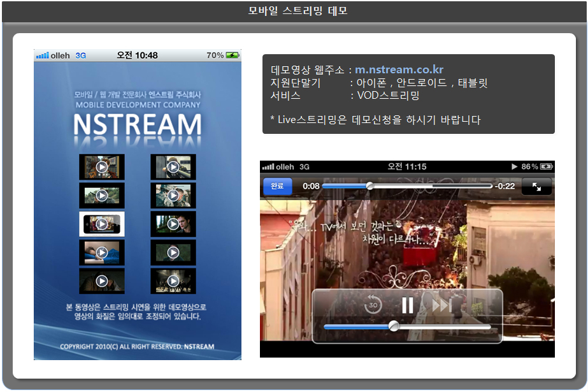Click battery icon in left phone status bar
588x392 pixels.
[x=233, y=55]
